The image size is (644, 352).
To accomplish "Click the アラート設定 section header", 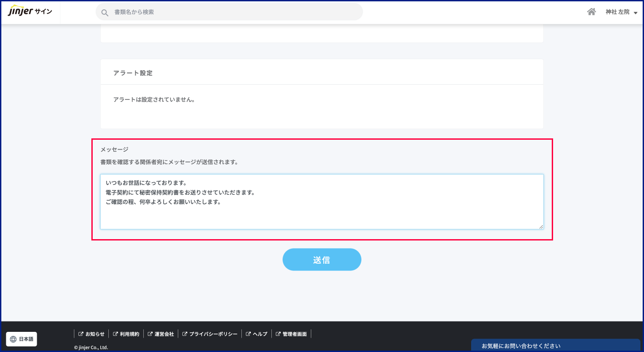I will (x=133, y=73).
